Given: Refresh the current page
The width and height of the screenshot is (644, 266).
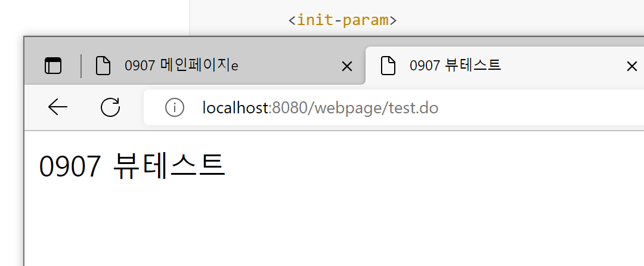Looking at the screenshot, I should click(x=110, y=107).
